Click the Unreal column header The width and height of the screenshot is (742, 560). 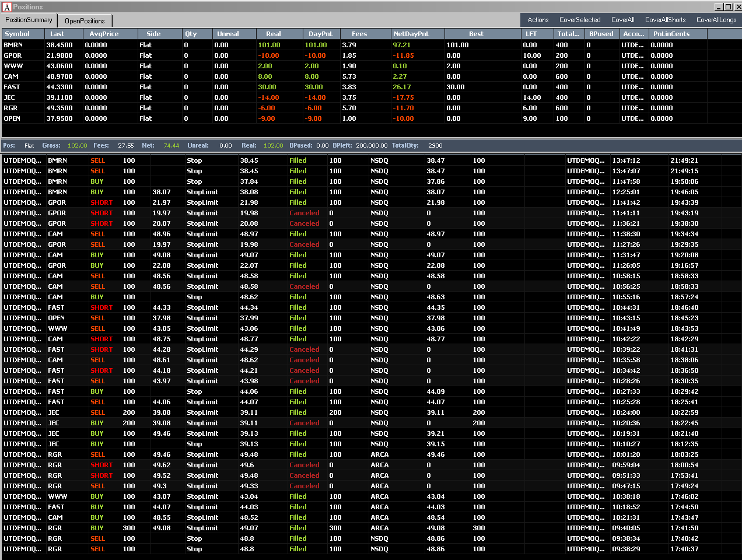[x=234, y=34]
